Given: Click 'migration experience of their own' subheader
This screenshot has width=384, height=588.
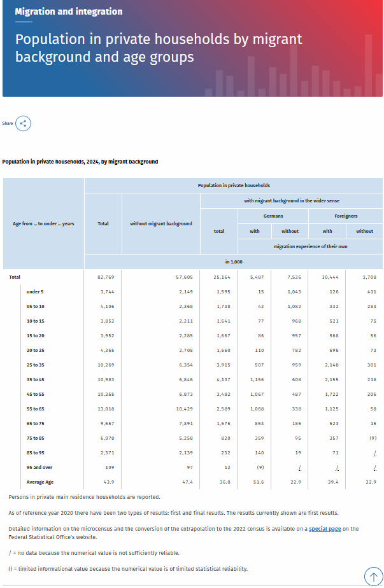Looking at the screenshot, I should [x=310, y=246].
